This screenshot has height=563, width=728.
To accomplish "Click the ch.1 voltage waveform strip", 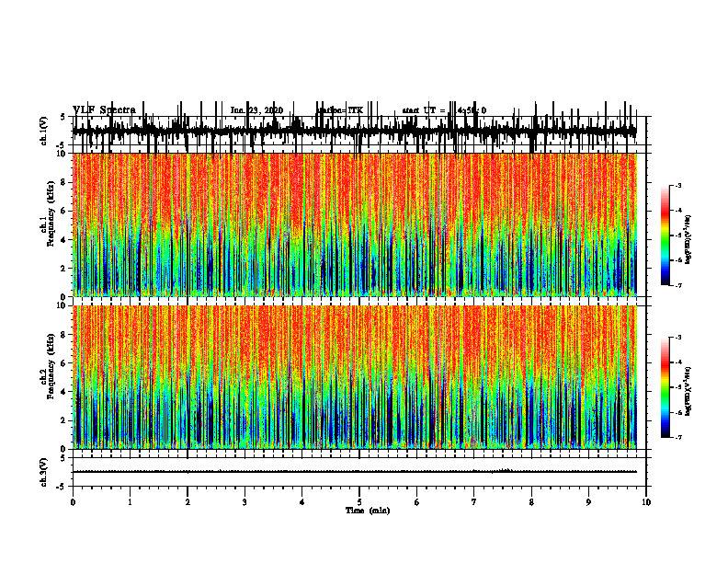I will click(355, 132).
